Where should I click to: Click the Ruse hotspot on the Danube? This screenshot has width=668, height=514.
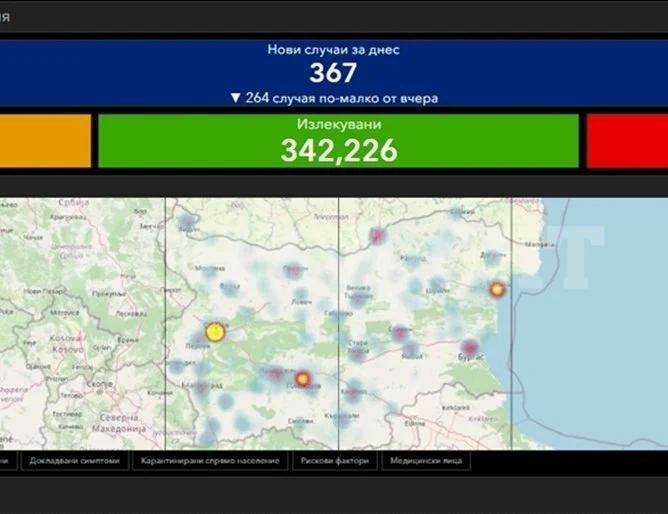click(377, 235)
